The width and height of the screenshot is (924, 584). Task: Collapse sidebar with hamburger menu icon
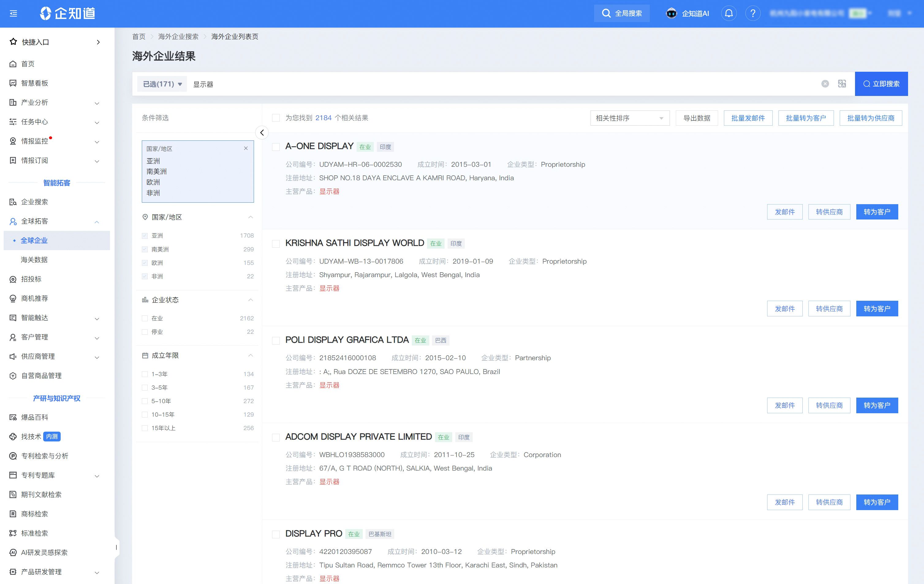click(x=13, y=13)
